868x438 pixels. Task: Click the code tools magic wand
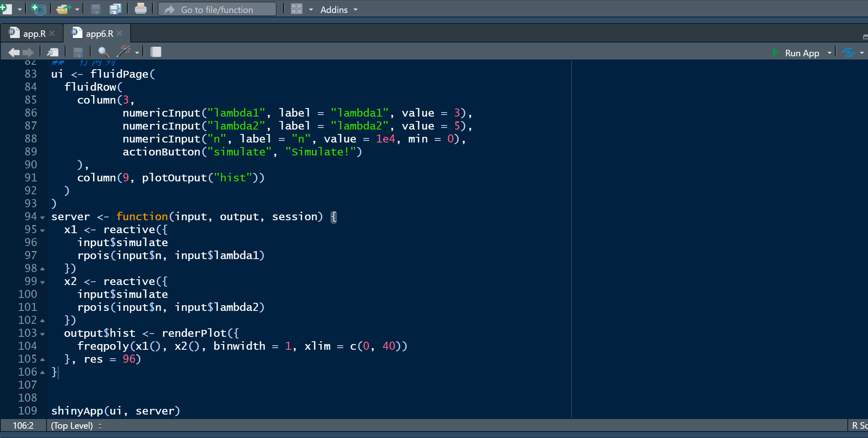tap(124, 52)
